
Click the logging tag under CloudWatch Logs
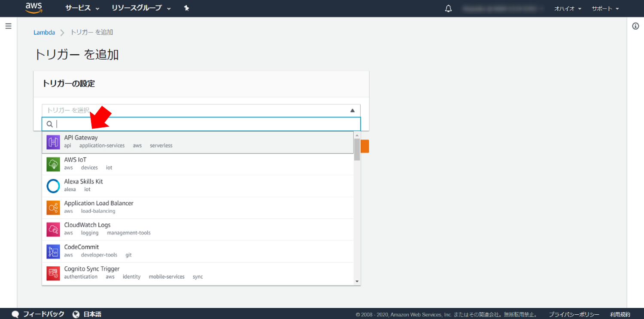[x=90, y=233]
